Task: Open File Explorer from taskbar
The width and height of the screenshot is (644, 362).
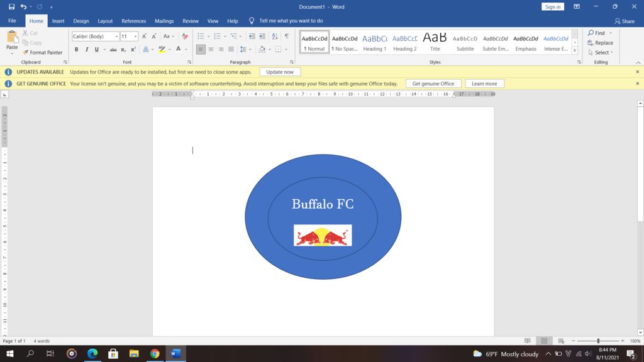Action: click(x=134, y=353)
